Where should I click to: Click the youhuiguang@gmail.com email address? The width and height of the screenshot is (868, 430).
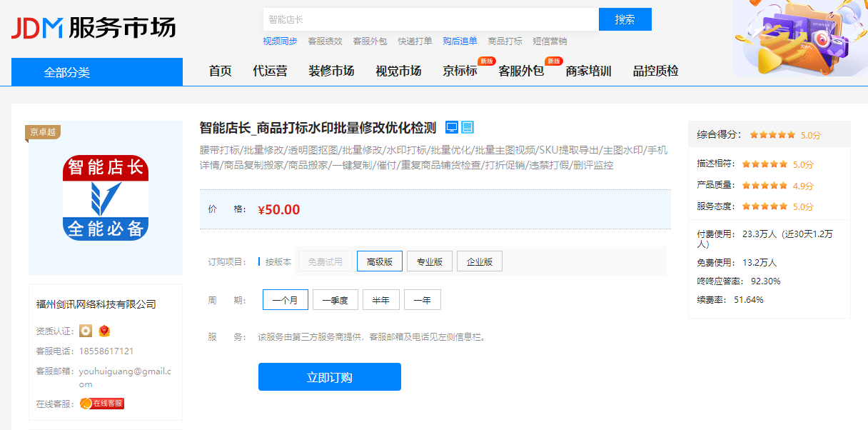point(126,377)
